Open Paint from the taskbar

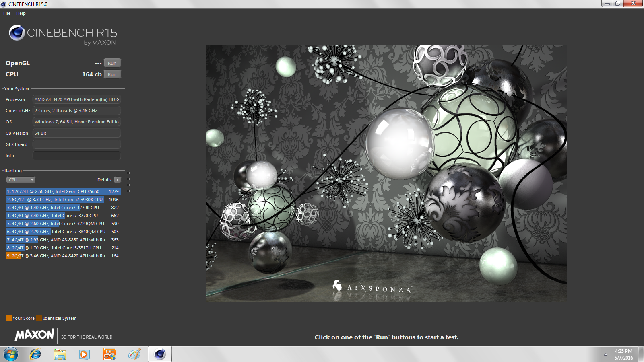pyautogui.click(x=134, y=354)
